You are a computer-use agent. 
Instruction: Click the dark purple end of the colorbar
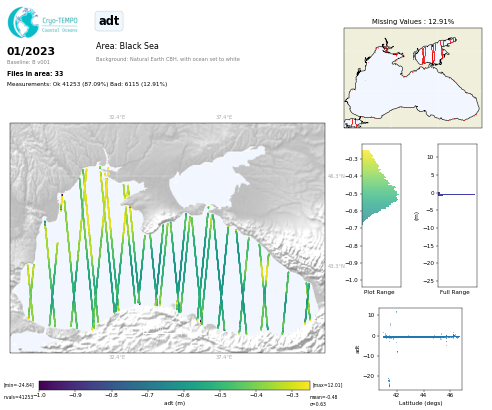click(x=46, y=385)
